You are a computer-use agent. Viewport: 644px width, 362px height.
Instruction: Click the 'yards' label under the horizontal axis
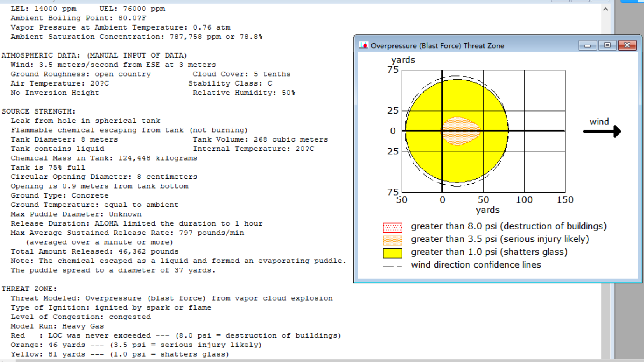click(x=488, y=210)
